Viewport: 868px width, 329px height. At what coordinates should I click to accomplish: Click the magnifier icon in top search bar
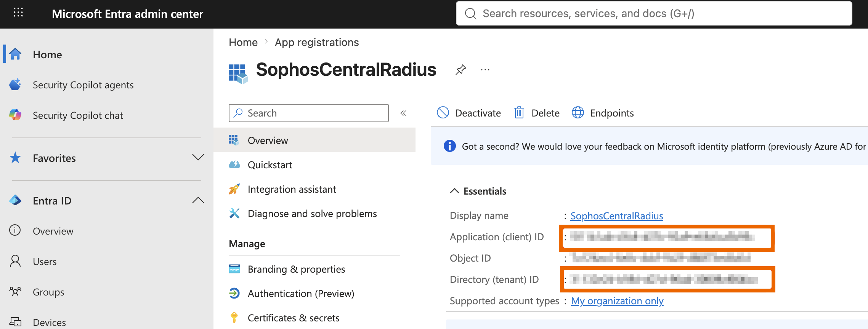pyautogui.click(x=471, y=14)
